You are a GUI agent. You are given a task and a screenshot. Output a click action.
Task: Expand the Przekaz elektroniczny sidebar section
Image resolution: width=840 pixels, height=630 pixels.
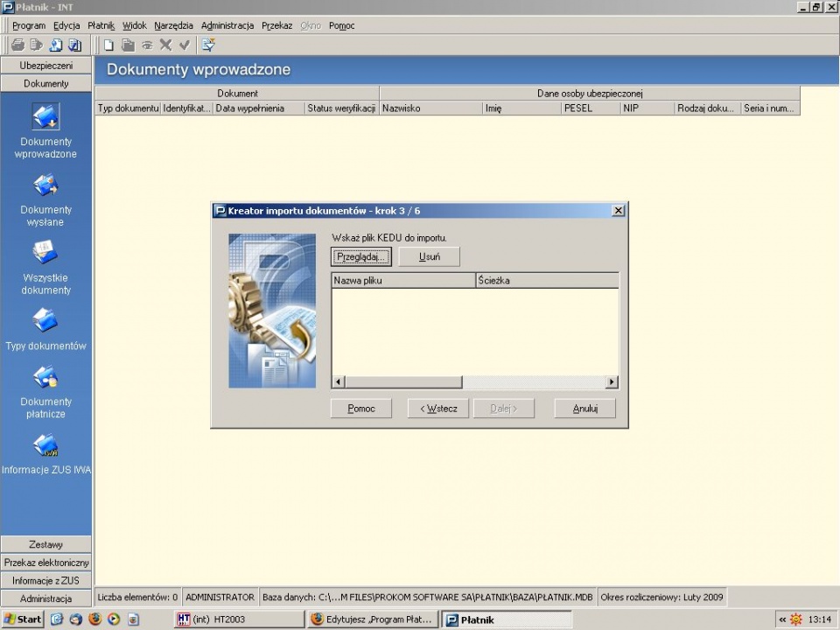pyautogui.click(x=46, y=563)
